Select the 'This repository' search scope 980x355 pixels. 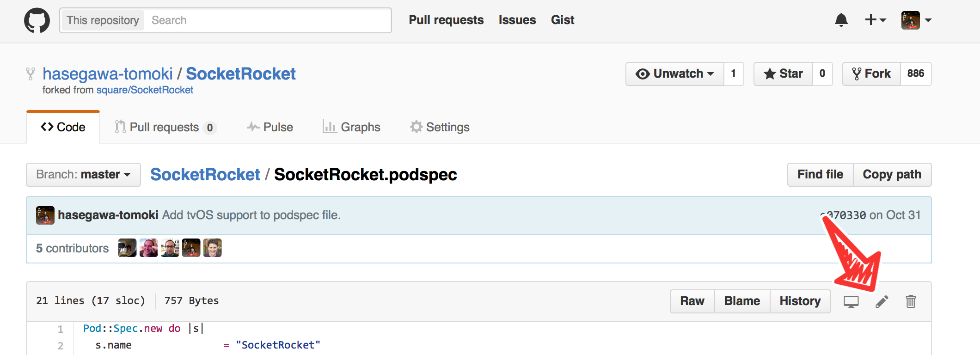pyautogui.click(x=103, y=20)
